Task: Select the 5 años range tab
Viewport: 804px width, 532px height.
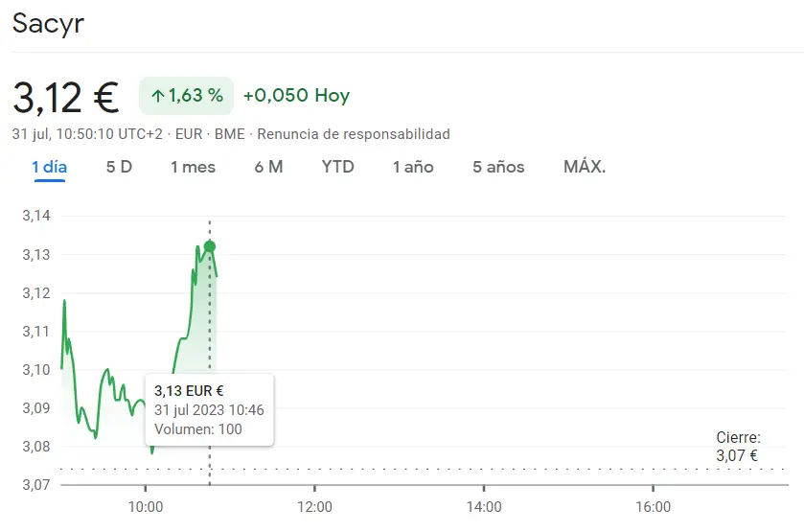Action: (498, 167)
